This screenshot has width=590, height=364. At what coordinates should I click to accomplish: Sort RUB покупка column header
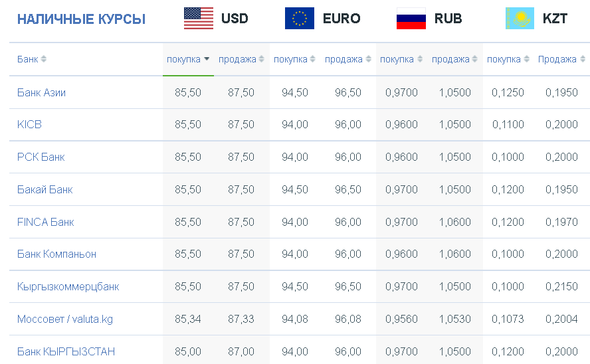tap(401, 59)
